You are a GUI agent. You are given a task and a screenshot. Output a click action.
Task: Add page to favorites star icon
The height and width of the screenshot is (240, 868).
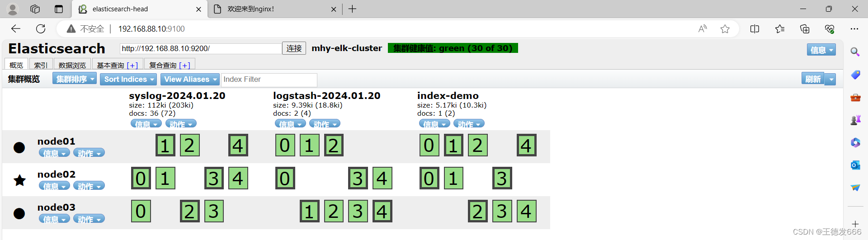(725, 29)
